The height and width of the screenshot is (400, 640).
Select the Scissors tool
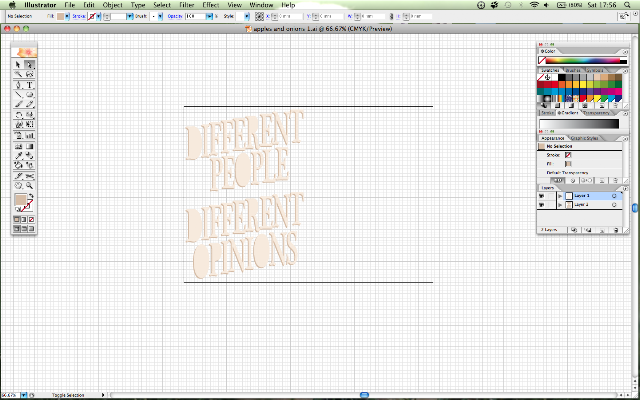point(29,176)
